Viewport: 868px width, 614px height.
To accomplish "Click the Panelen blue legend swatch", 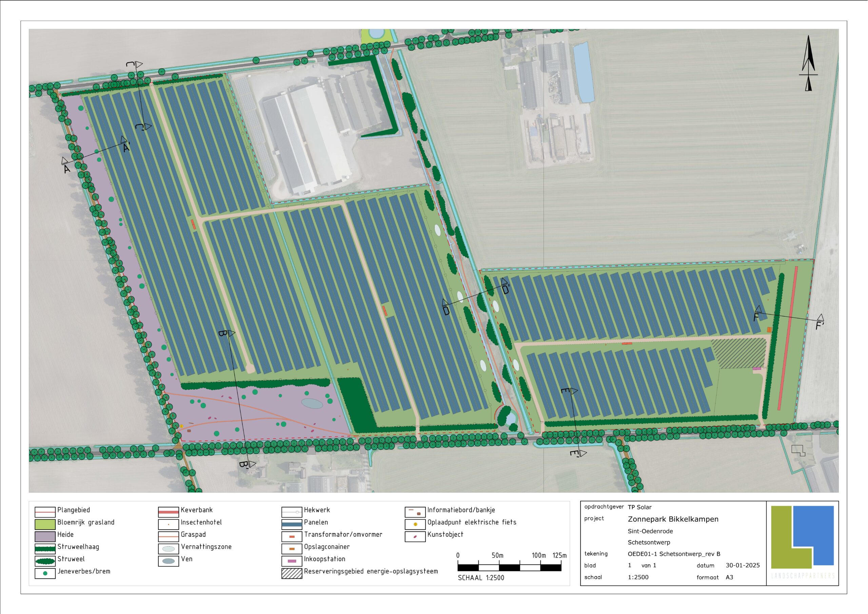I will pos(292,524).
